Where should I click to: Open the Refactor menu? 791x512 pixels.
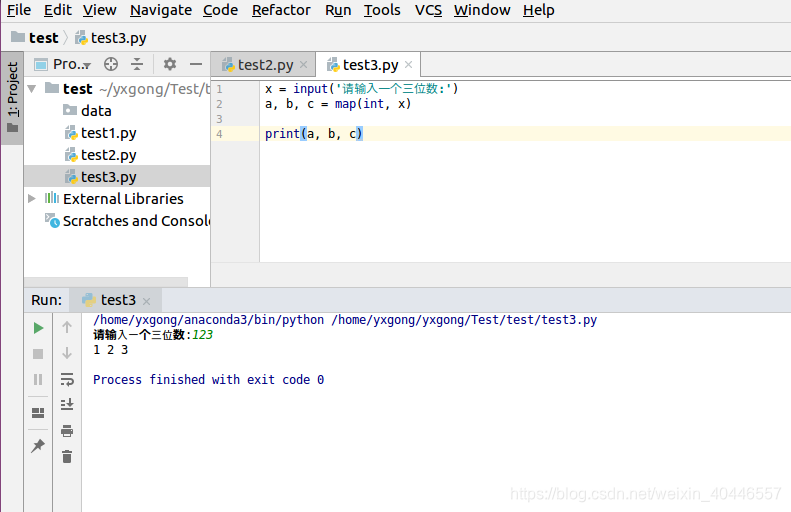[x=281, y=10]
